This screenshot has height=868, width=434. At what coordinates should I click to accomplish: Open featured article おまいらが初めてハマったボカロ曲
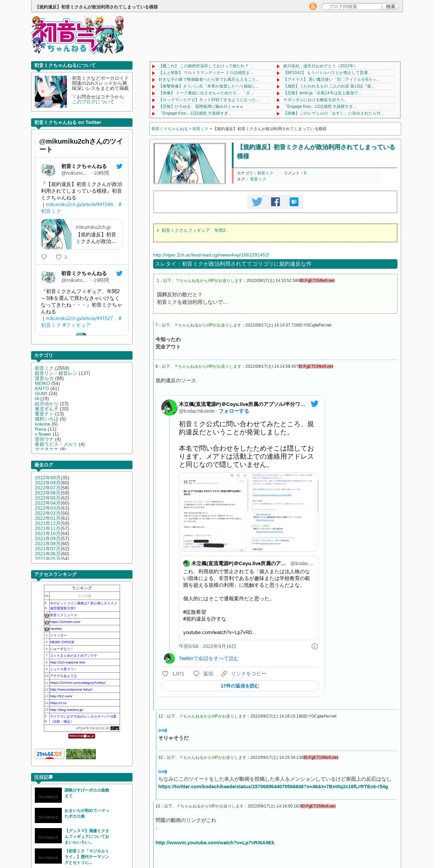coord(87,813)
